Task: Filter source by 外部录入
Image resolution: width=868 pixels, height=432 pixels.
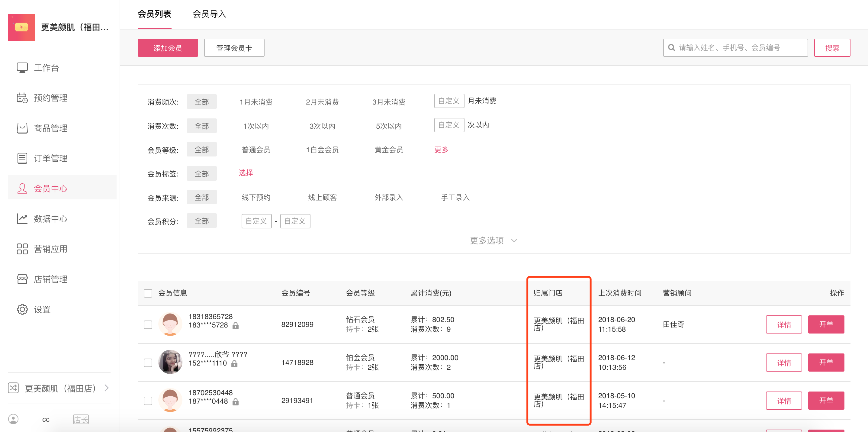Action: coord(389,198)
